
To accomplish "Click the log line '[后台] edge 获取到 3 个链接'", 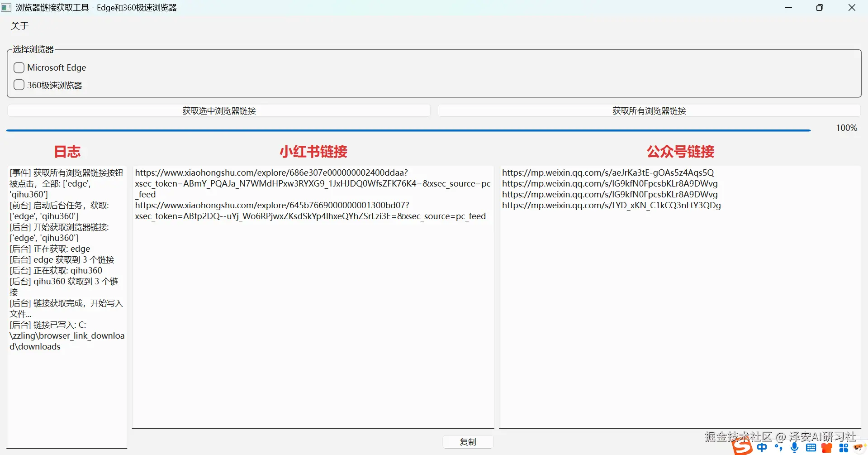I will (x=62, y=259).
